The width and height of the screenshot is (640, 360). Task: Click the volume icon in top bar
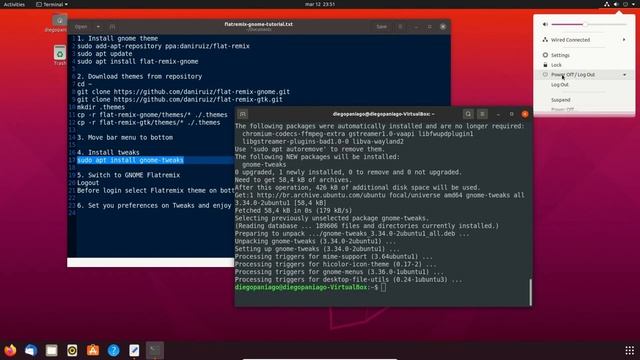616,4
